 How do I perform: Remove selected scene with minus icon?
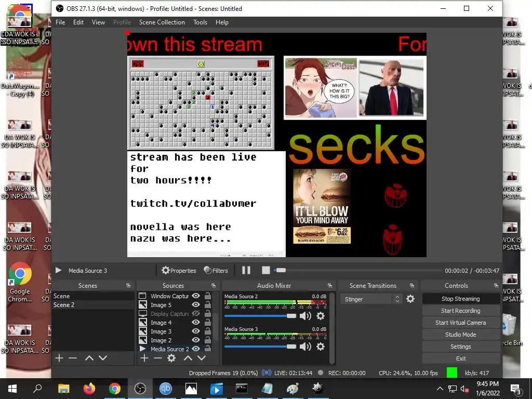click(73, 358)
